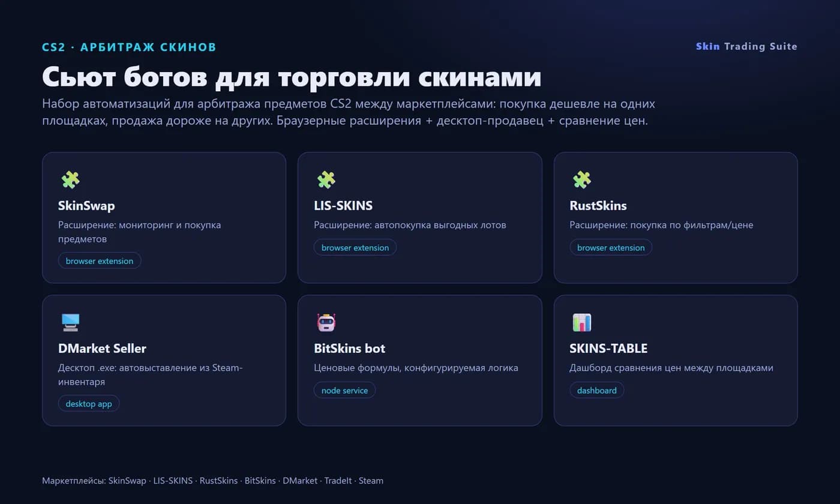Screen dimensions: 840x504
Task: Click the description 'Десктоп .exe: автовыставление из Steam-инвентаря'
Action: [x=151, y=374]
